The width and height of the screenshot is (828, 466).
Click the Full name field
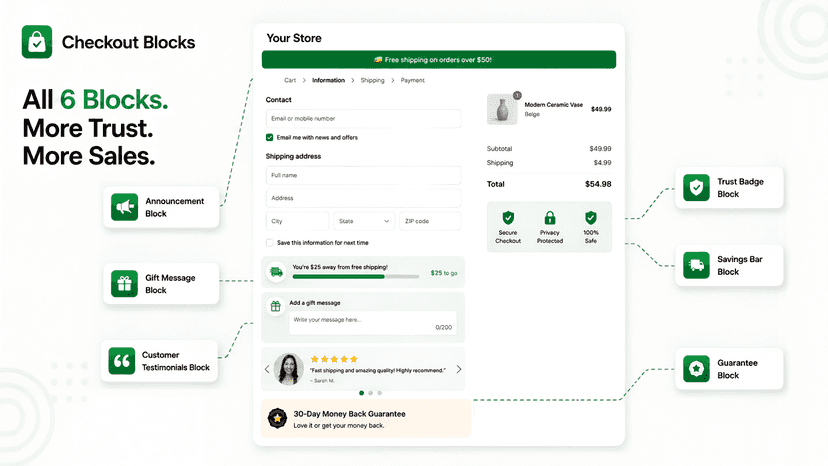click(x=364, y=175)
